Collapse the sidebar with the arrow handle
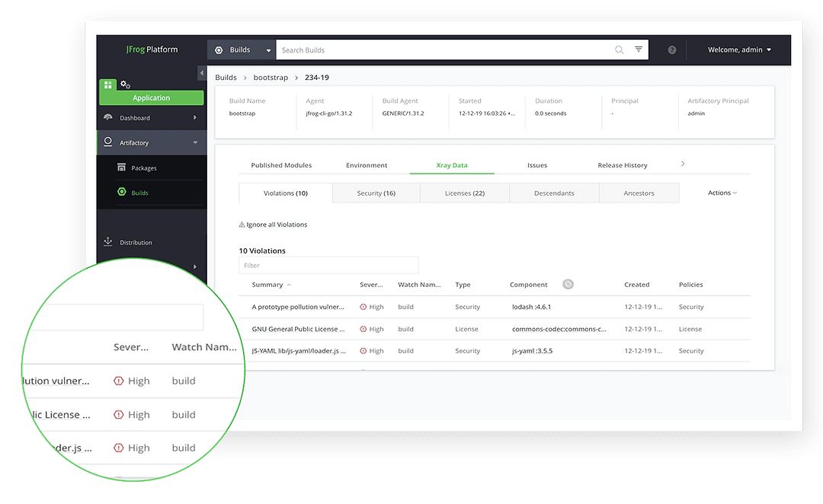The height and width of the screenshot is (504, 823). click(x=202, y=73)
